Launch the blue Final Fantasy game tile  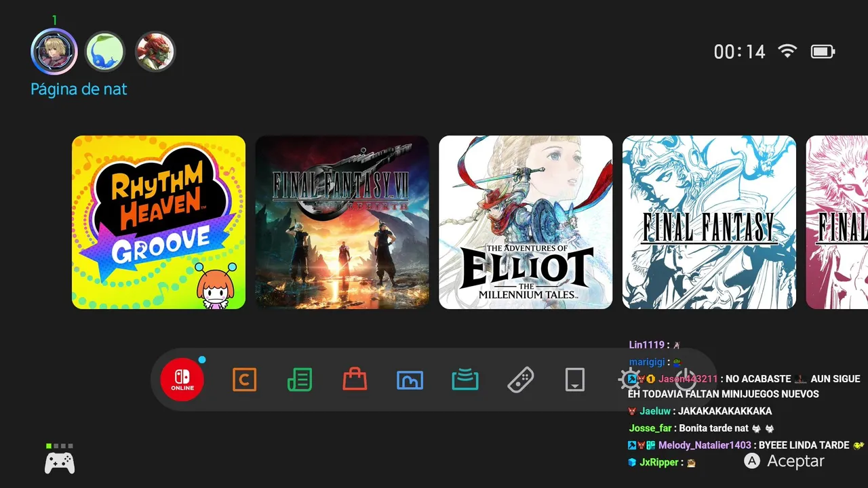coord(709,222)
